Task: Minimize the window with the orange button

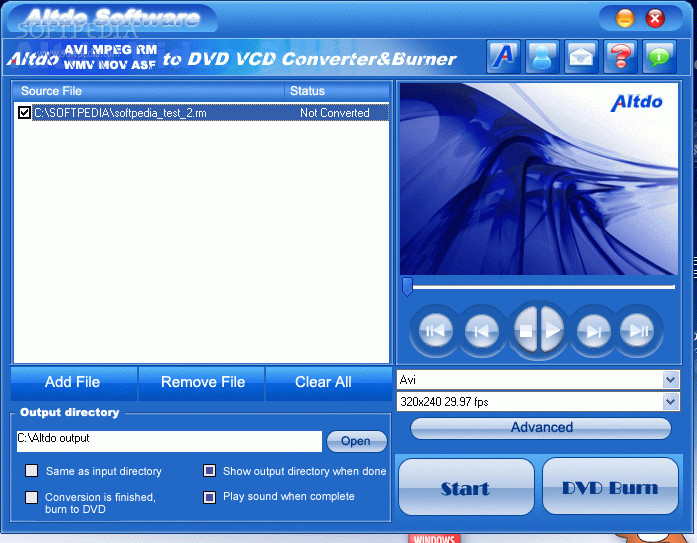Action: 625,19
